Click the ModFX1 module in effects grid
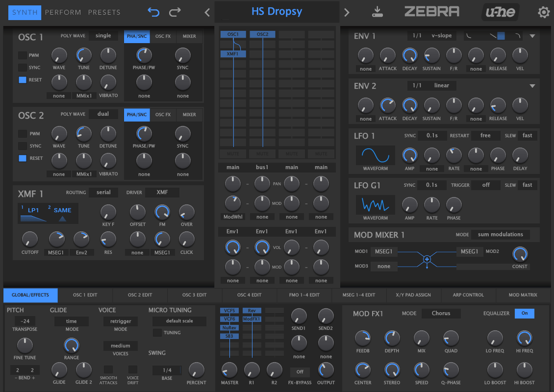Viewport: 554px width, 392px height. click(x=252, y=319)
